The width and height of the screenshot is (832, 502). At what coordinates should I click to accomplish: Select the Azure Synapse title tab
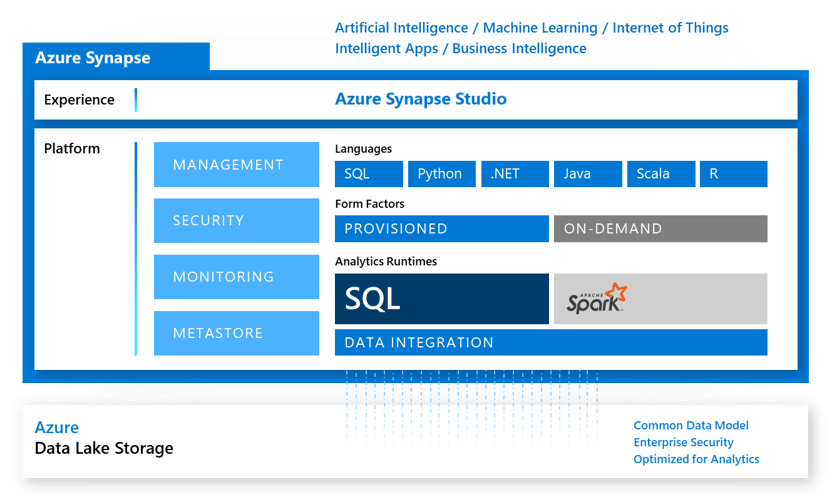[x=116, y=57]
